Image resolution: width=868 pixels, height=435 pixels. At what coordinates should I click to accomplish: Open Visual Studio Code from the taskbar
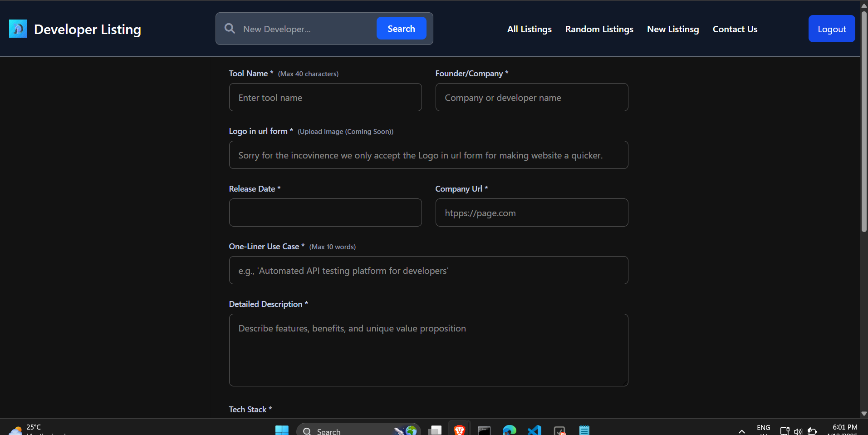[534, 430]
